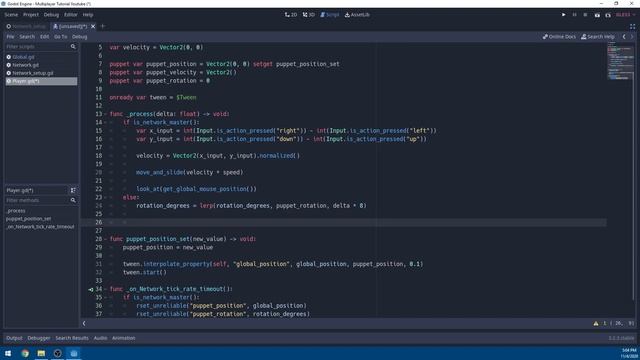
Task: Open the Editor menu
Action: [71, 15]
